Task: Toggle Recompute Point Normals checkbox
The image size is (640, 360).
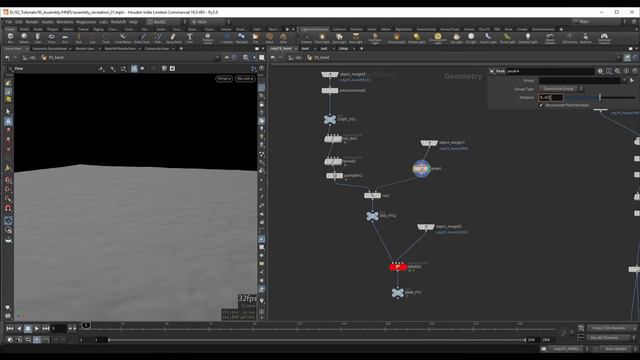Action: pos(541,105)
